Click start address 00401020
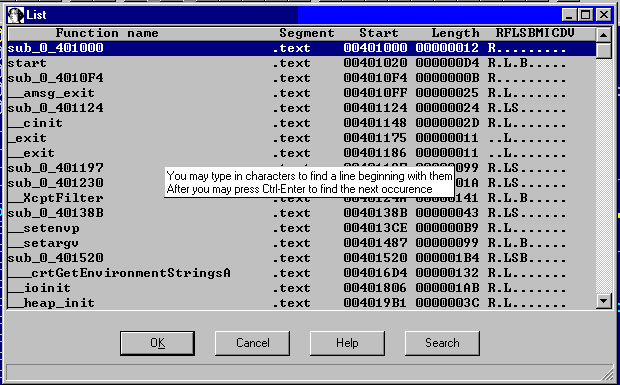Viewport: 620px width, 385px height. (x=375, y=63)
